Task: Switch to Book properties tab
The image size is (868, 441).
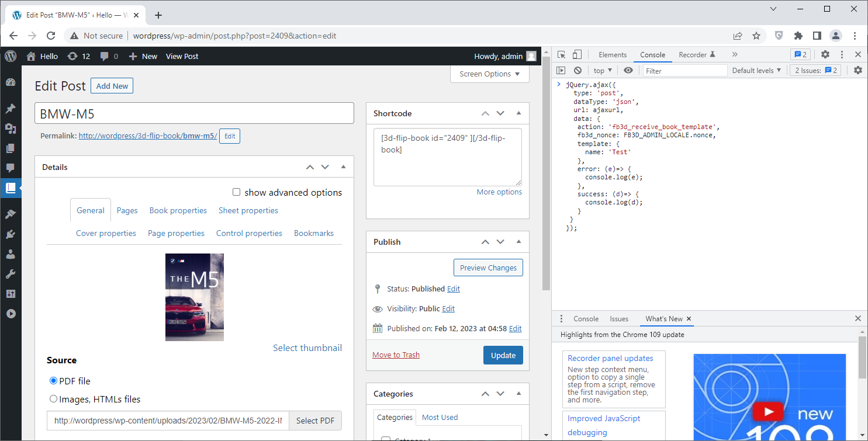Action: (178, 210)
